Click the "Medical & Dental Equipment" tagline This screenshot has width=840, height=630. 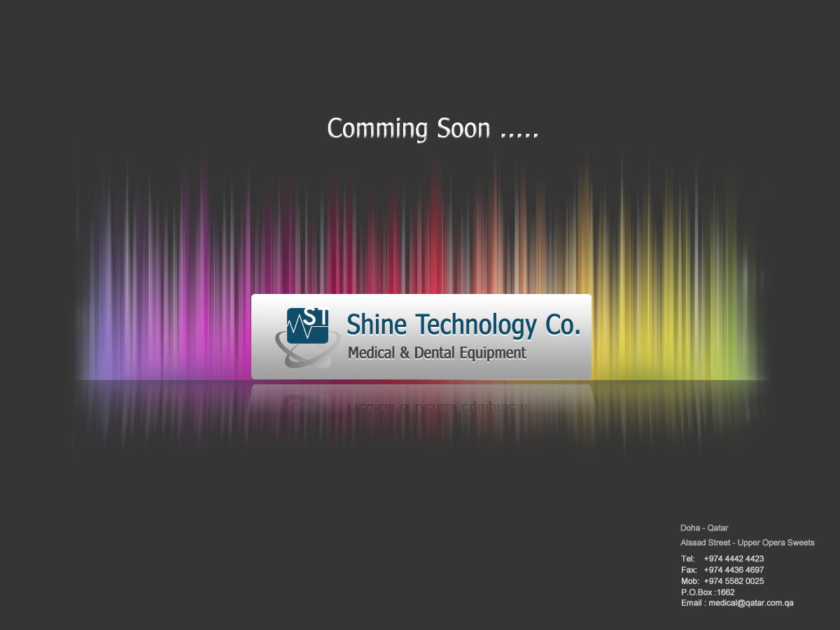pos(437,353)
